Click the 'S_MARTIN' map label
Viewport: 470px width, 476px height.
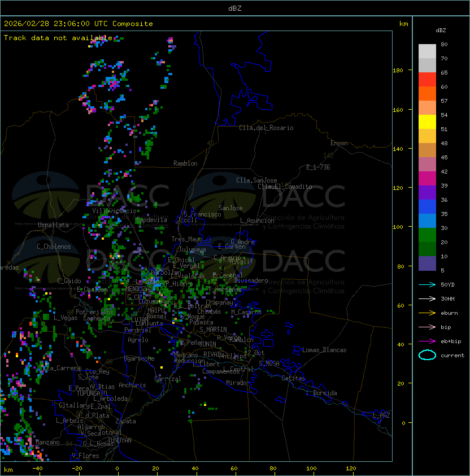pyautogui.click(x=213, y=330)
